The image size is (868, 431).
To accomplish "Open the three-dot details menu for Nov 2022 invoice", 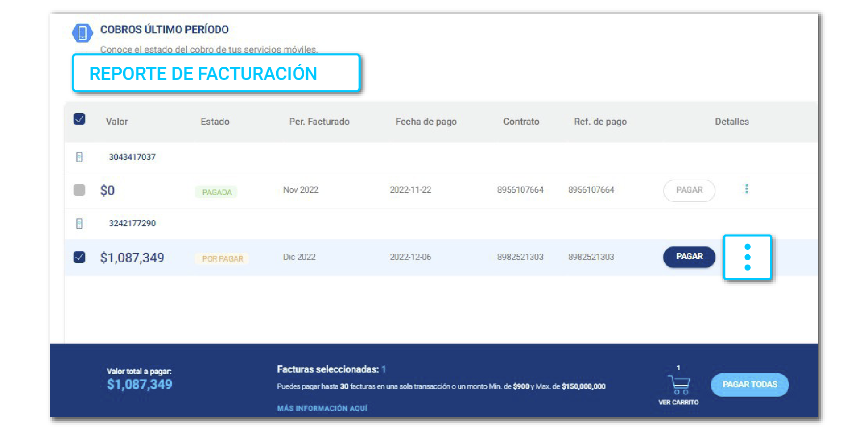I will point(747,189).
